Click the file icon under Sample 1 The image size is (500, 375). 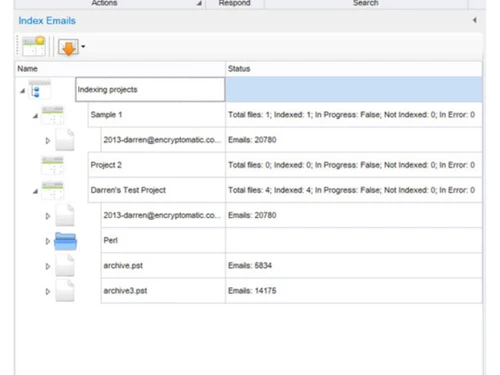pyautogui.click(x=65, y=140)
